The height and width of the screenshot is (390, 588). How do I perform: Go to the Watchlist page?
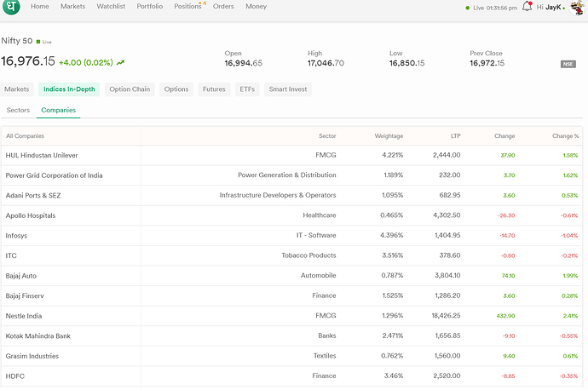(111, 6)
